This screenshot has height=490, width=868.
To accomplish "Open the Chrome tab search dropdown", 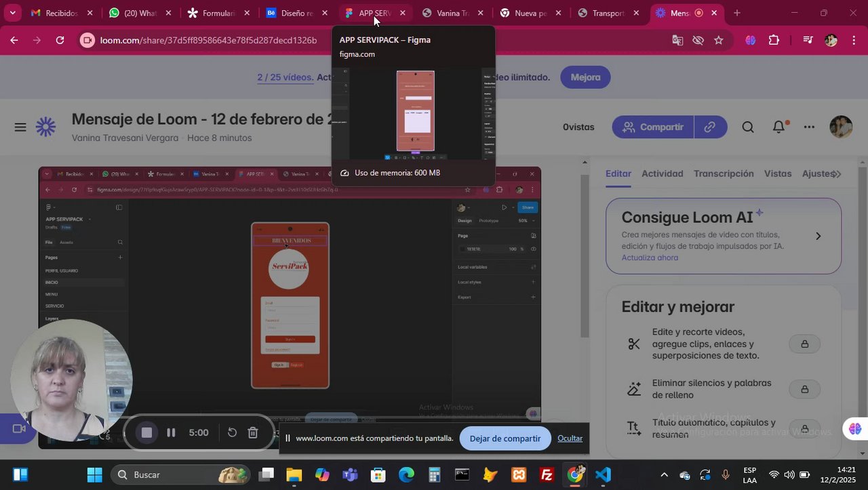I will point(12,13).
